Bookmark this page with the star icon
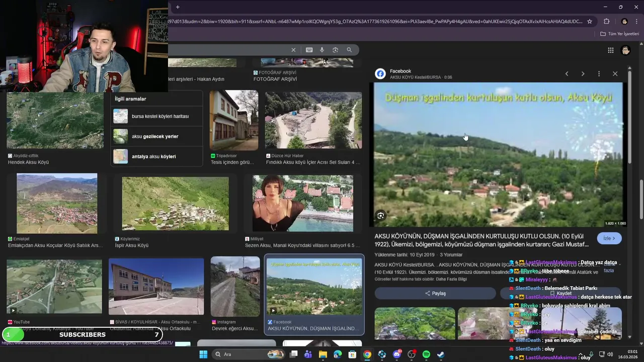The width and height of the screenshot is (644, 362). pyautogui.click(x=590, y=22)
